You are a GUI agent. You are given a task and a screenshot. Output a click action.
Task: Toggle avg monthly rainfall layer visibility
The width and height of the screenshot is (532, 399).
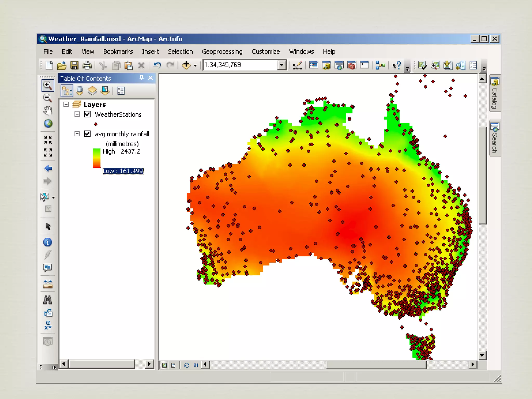pyautogui.click(x=88, y=134)
